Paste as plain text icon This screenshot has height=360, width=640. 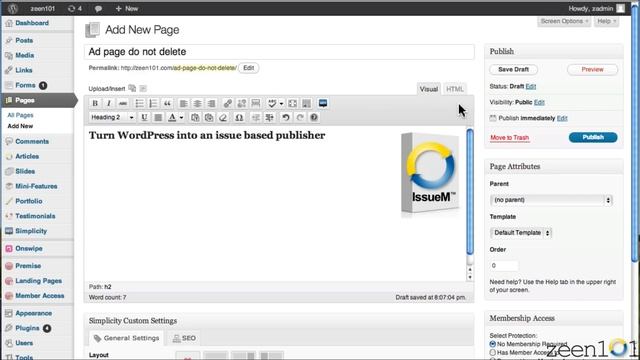(195, 118)
